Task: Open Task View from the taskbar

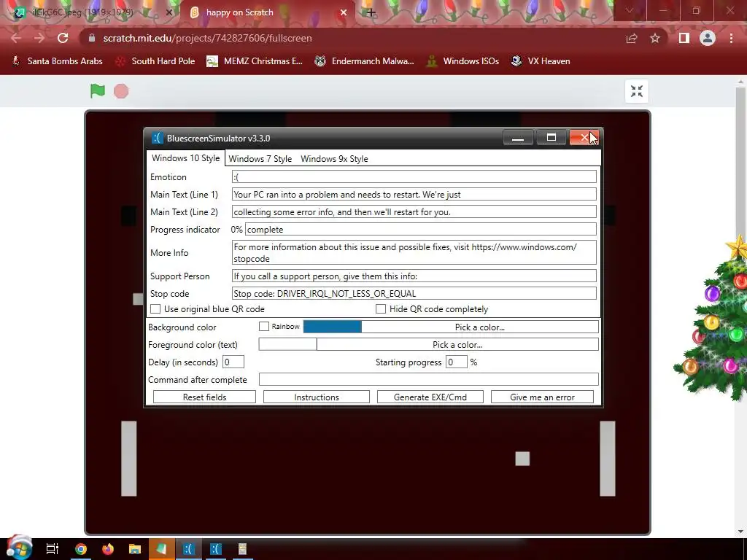Action: tap(53, 549)
